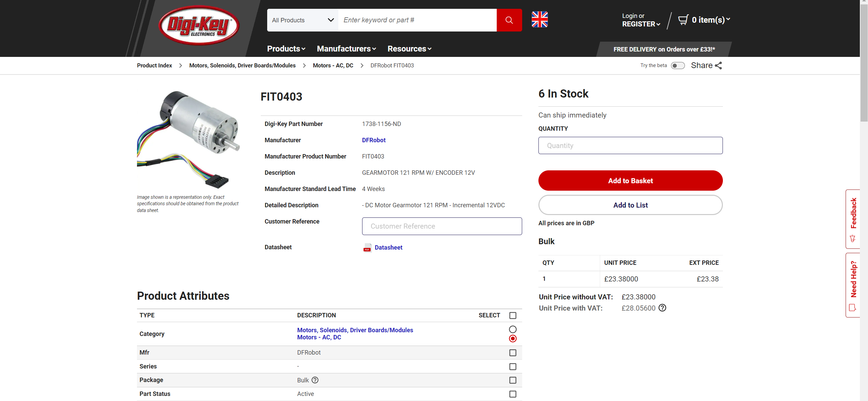The image size is (868, 401).
Task: Toggle the Try the beta switch
Action: [x=677, y=65]
